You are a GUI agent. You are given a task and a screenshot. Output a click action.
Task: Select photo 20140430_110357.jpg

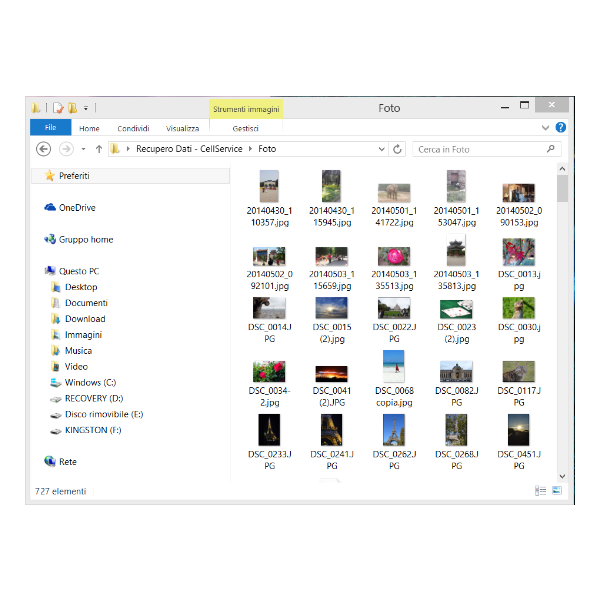click(269, 199)
